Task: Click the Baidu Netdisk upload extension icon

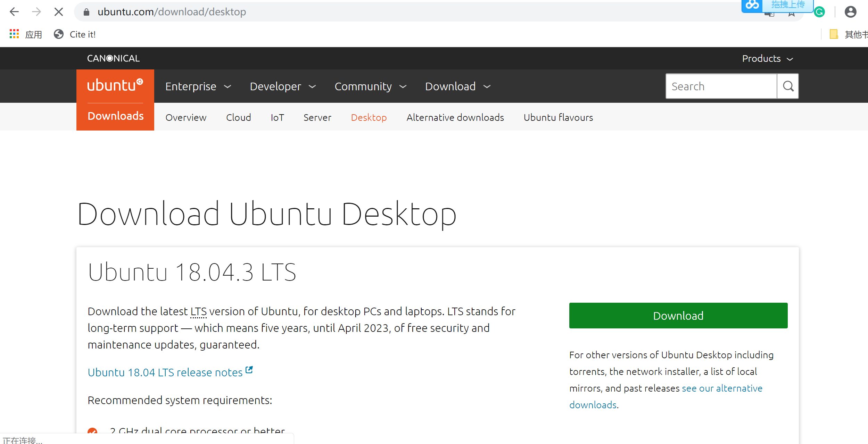Action: pos(752,5)
